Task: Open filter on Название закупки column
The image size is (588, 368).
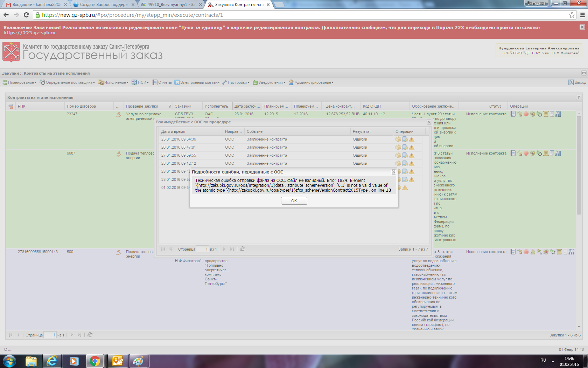Action: 170,106
